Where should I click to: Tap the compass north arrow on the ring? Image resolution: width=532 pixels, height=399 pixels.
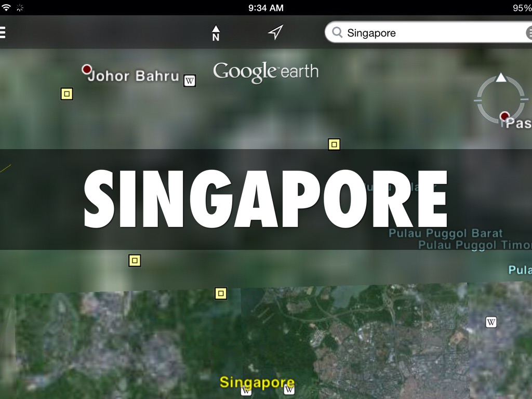(x=501, y=78)
